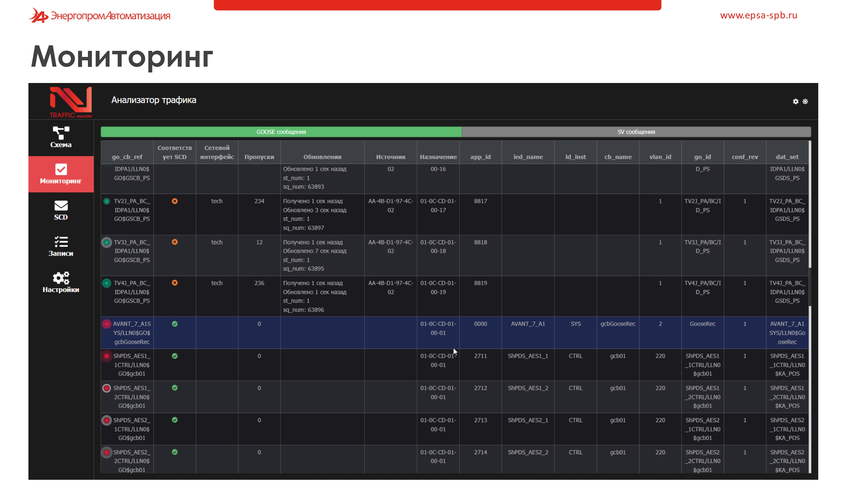Select the ShPDS_AES2_1 row by ied_name
Screen dimensions: 868x489
(528, 420)
